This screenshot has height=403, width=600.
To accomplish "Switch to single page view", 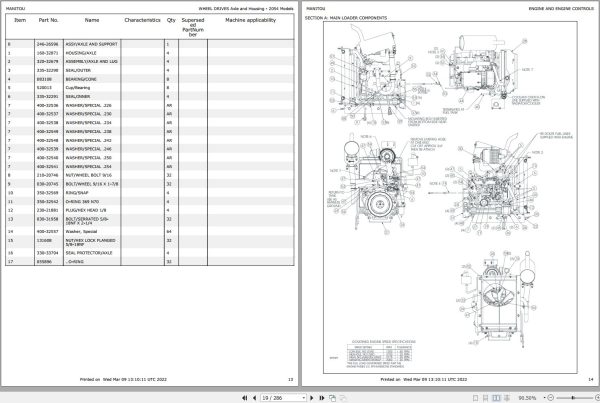I will pyautogui.click(x=475, y=398).
